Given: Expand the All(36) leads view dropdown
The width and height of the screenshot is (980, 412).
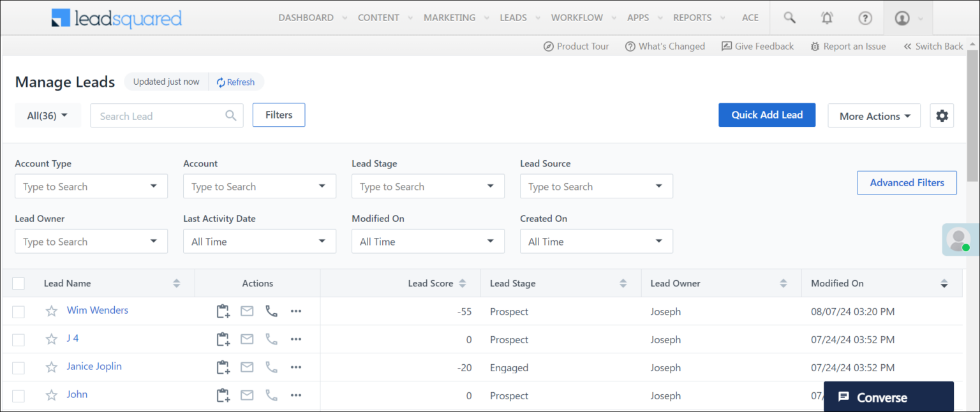Looking at the screenshot, I should pyautogui.click(x=47, y=115).
